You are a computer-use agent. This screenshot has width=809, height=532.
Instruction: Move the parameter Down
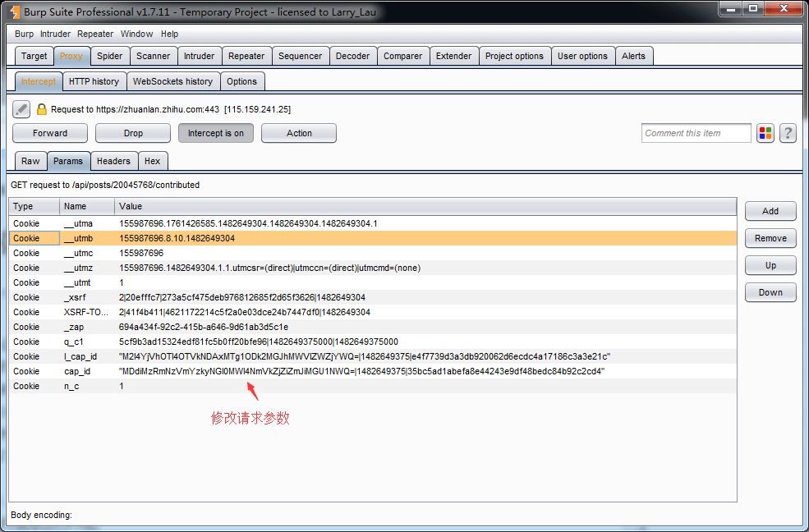tap(770, 292)
